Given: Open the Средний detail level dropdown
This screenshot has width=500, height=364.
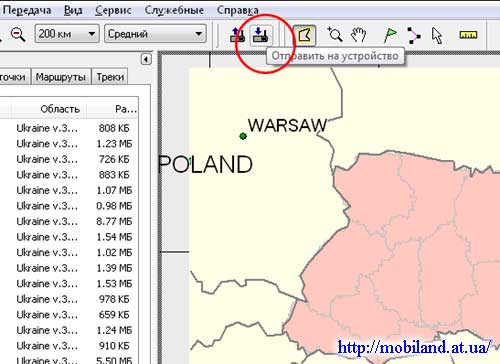Looking at the screenshot, I should (x=155, y=34).
